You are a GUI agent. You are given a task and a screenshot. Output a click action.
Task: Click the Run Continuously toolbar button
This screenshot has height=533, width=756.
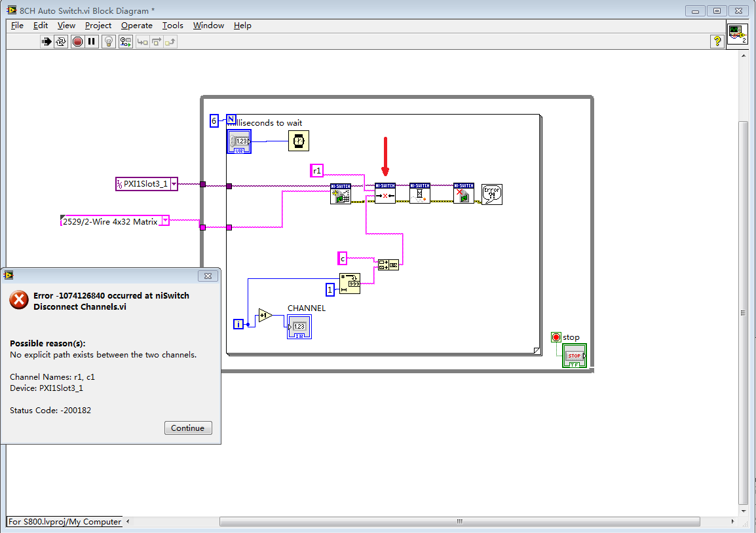61,42
